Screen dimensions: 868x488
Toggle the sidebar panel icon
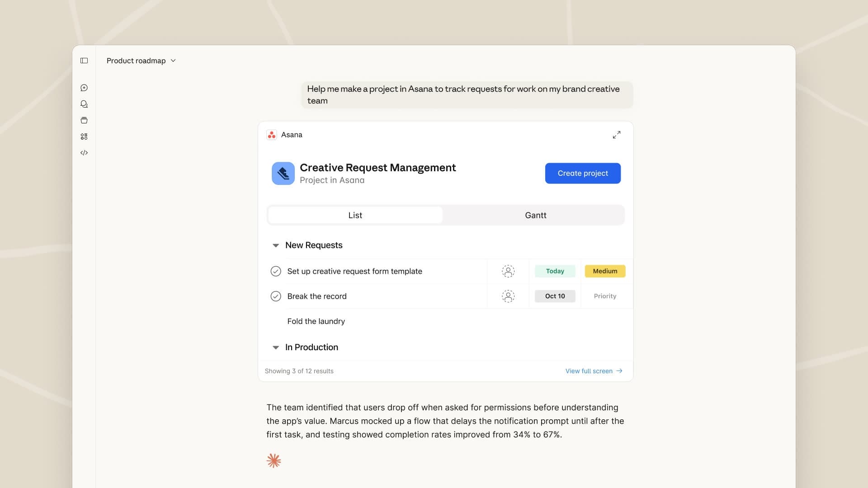[x=84, y=60]
